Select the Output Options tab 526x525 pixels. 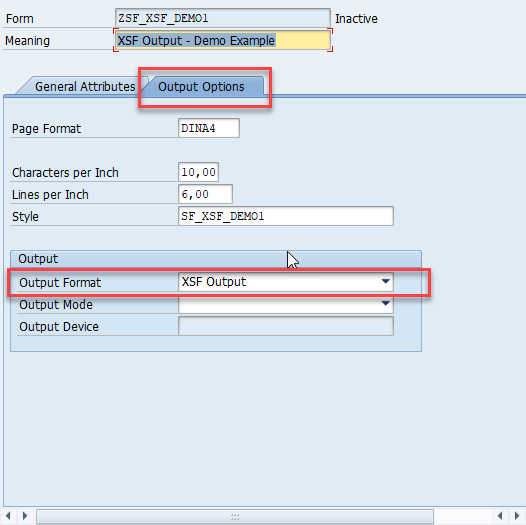201,86
